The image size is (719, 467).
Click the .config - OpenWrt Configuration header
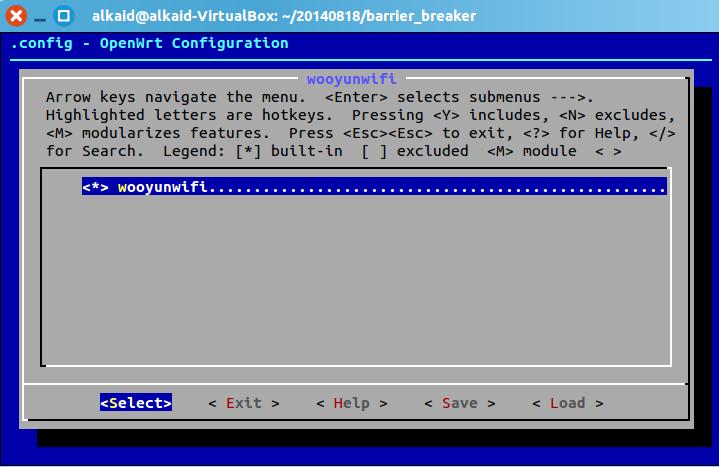tap(149, 43)
